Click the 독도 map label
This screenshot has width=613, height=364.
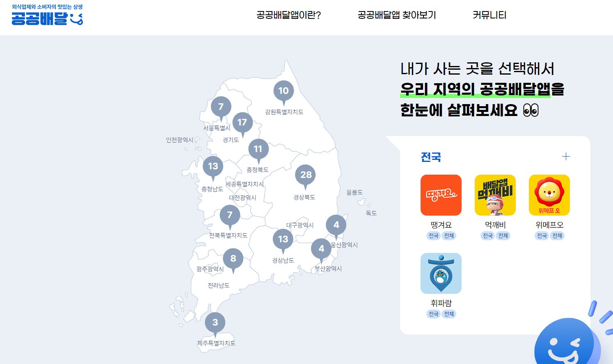(371, 213)
